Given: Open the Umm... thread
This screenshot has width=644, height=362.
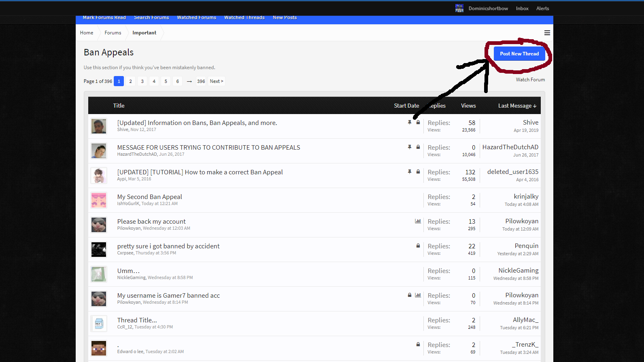Looking at the screenshot, I should click(x=128, y=271).
